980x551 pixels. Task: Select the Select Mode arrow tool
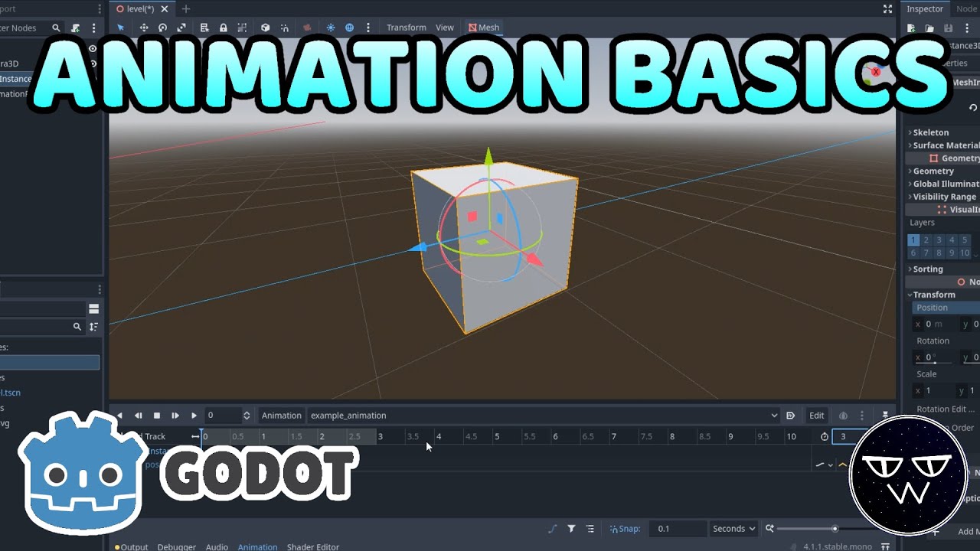pos(120,28)
